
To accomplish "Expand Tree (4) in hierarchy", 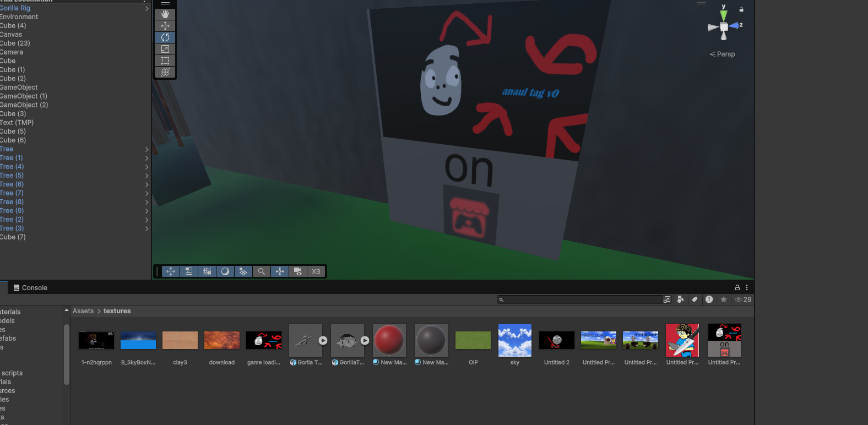I will coord(147,167).
